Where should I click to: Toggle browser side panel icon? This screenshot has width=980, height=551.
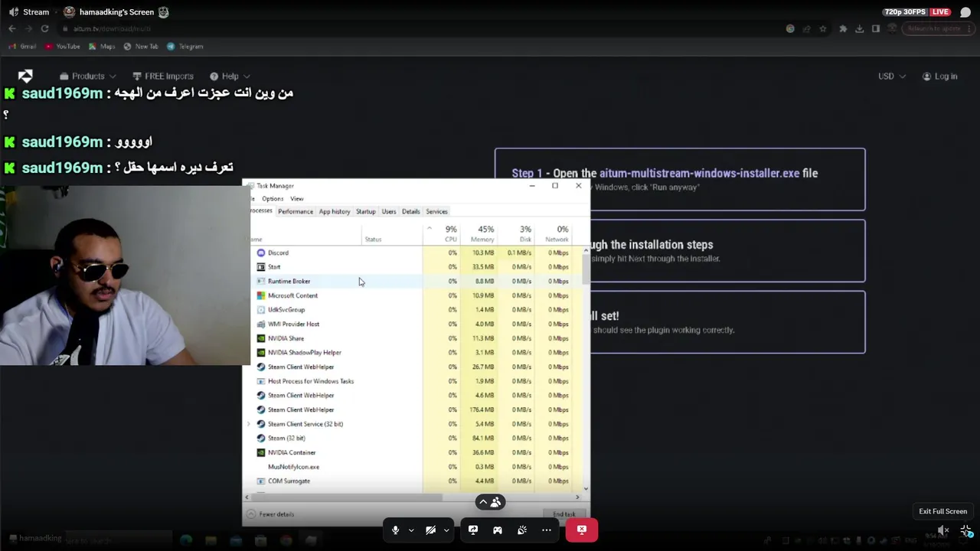tap(876, 29)
